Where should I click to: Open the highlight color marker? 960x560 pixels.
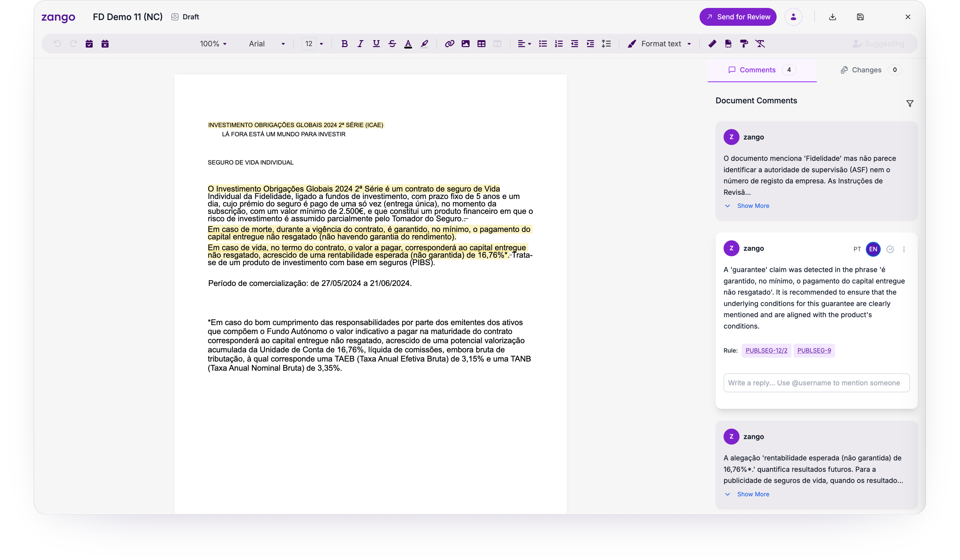coord(424,44)
